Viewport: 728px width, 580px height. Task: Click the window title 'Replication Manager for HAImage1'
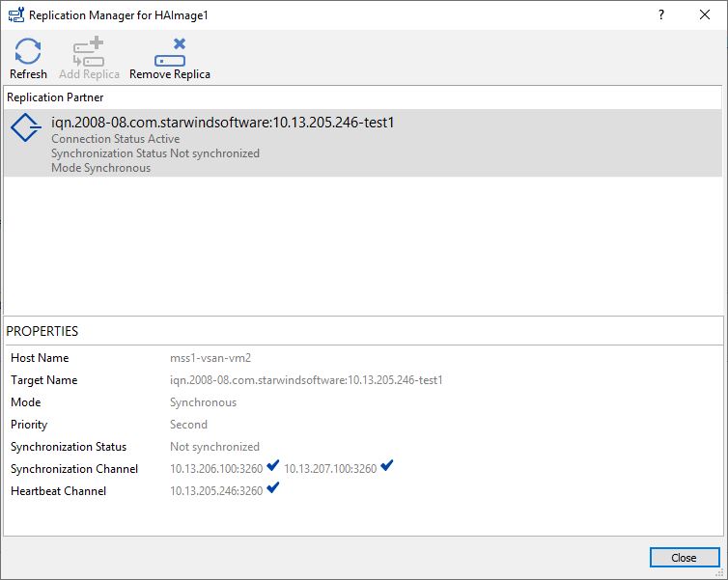click(x=119, y=15)
